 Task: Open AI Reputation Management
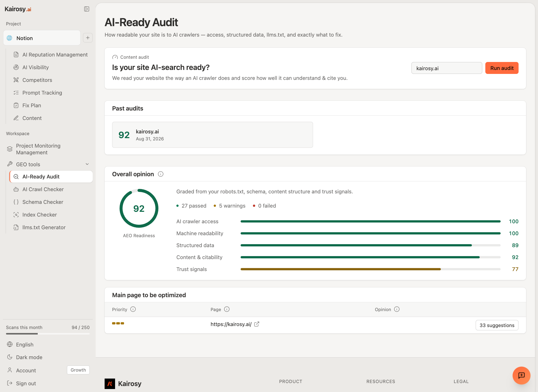(51, 55)
